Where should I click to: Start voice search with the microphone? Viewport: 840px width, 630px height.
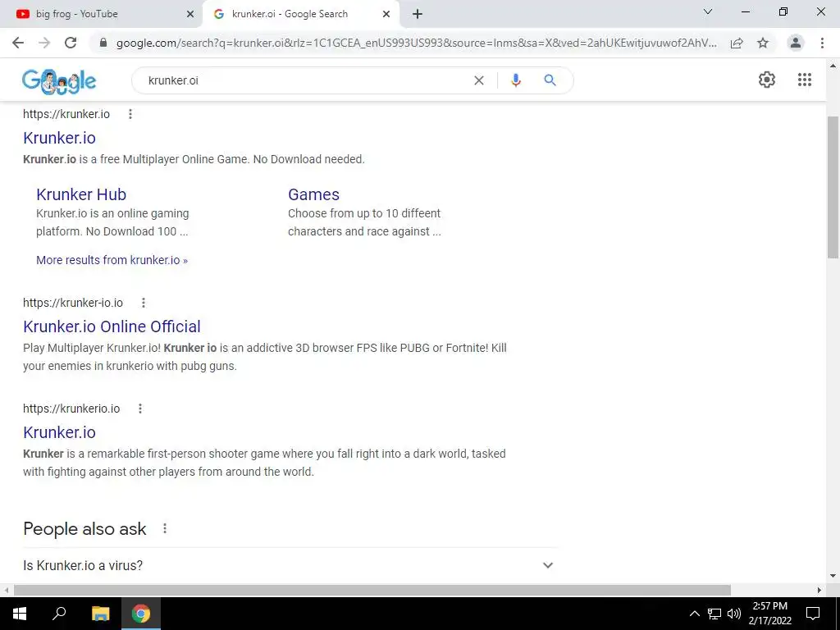tap(516, 80)
